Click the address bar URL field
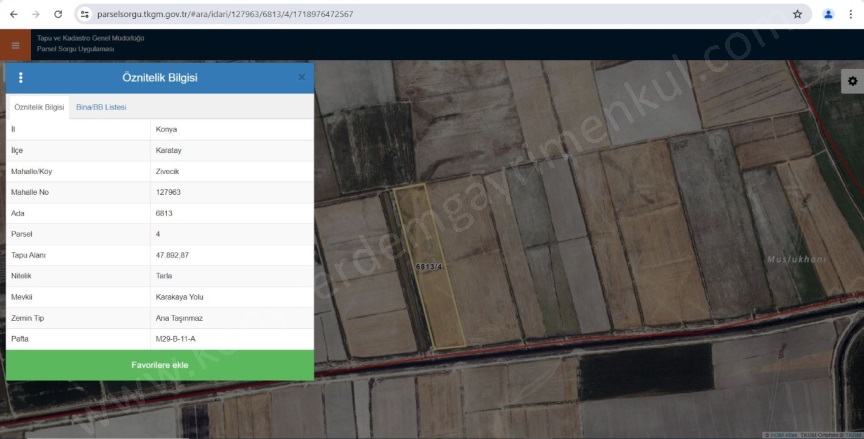The image size is (864, 439). click(x=400, y=15)
